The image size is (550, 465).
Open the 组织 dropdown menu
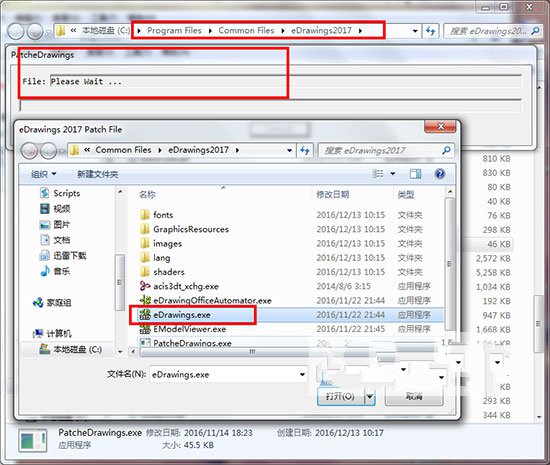[43, 174]
